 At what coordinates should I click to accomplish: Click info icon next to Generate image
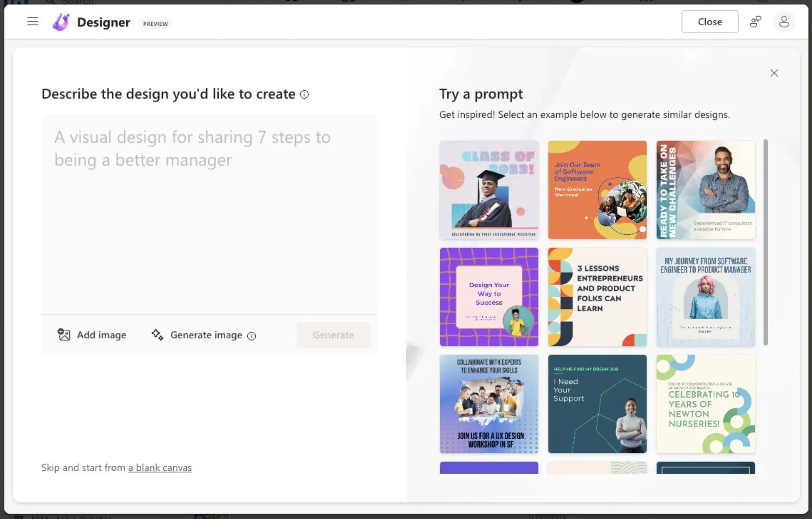251,335
